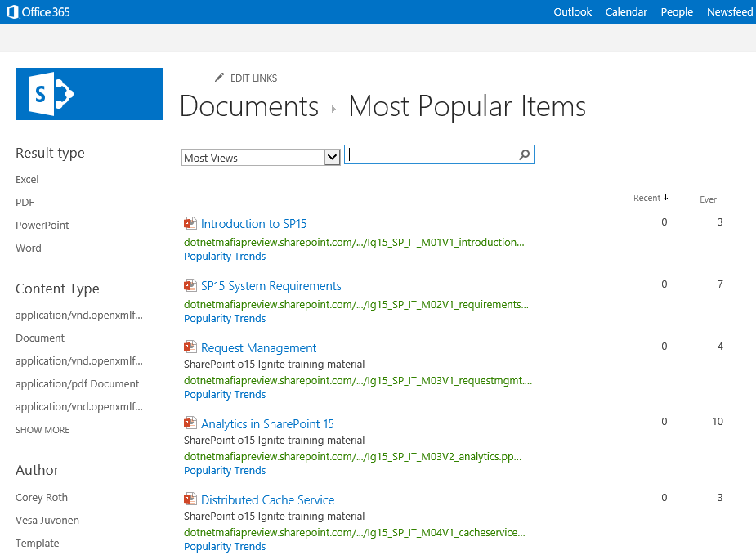This screenshot has width=756, height=555.
Task: Open People in the top navigation
Action: point(677,12)
